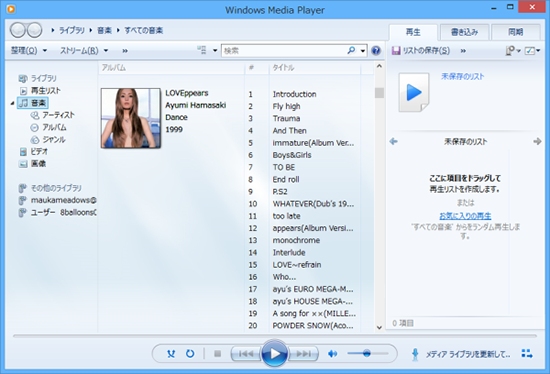The image size is (550, 374).
Task: Go to previous track button
Action: tap(246, 354)
